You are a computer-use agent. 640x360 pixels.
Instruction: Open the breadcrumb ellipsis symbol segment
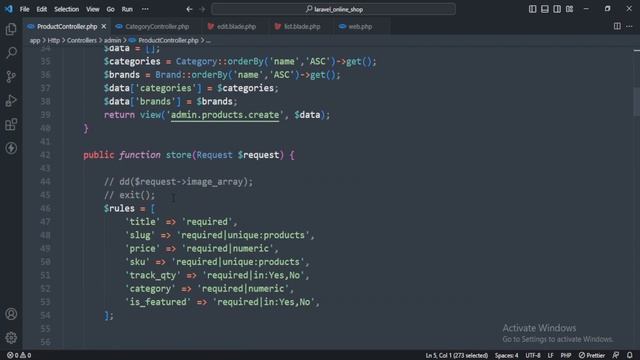208,40
